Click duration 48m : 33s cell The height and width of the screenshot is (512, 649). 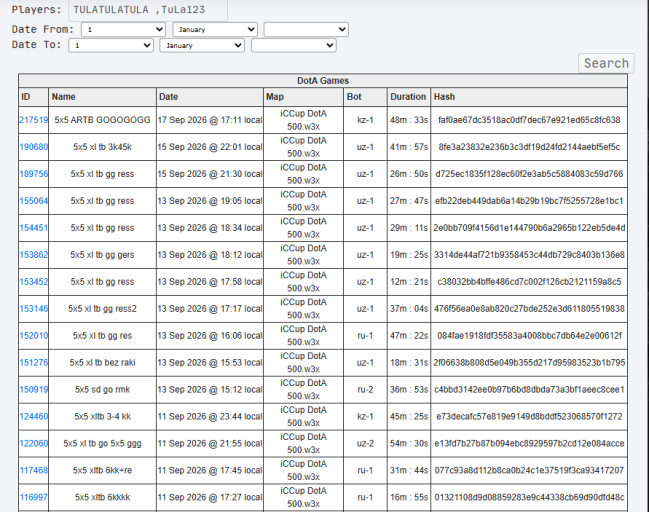coord(409,120)
